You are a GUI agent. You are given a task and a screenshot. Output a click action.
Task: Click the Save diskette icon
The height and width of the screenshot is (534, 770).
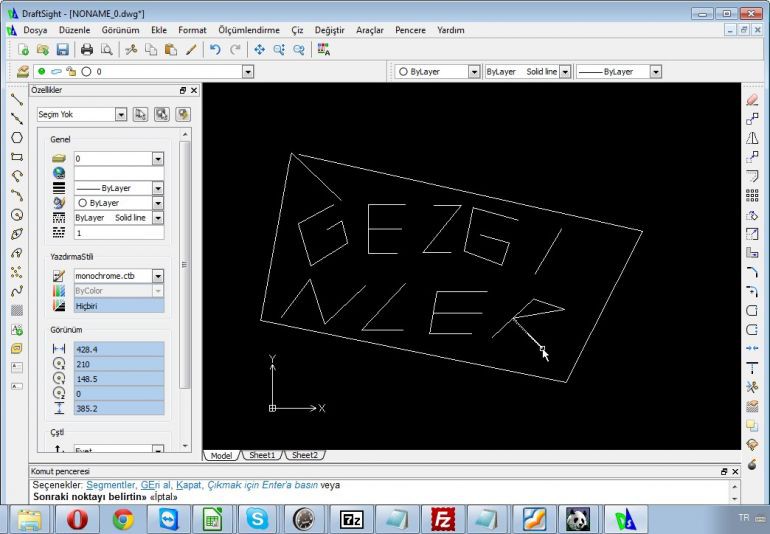click(62, 49)
